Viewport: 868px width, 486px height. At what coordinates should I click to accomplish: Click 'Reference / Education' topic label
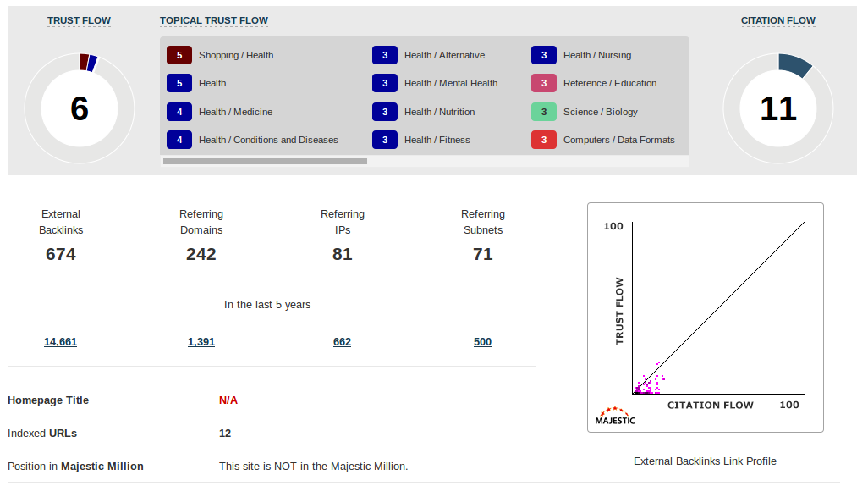[610, 83]
